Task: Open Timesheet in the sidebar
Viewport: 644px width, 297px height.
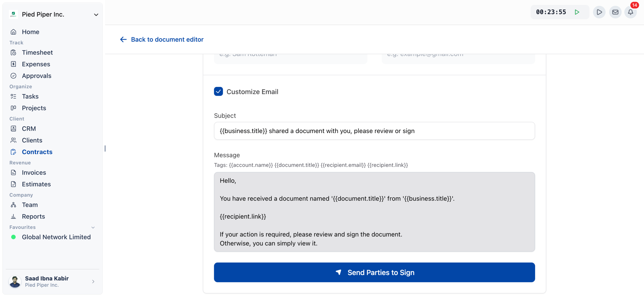Action: click(37, 52)
